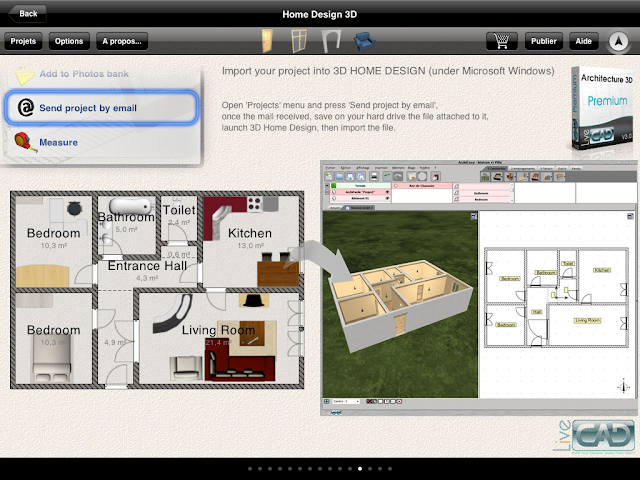Click green undo arrow in ArchiEasy toolbar

[387, 176]
